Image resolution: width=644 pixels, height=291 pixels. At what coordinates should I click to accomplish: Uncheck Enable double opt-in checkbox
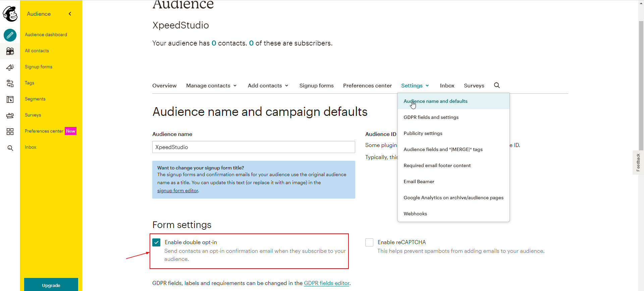click(x=156, y=242)
